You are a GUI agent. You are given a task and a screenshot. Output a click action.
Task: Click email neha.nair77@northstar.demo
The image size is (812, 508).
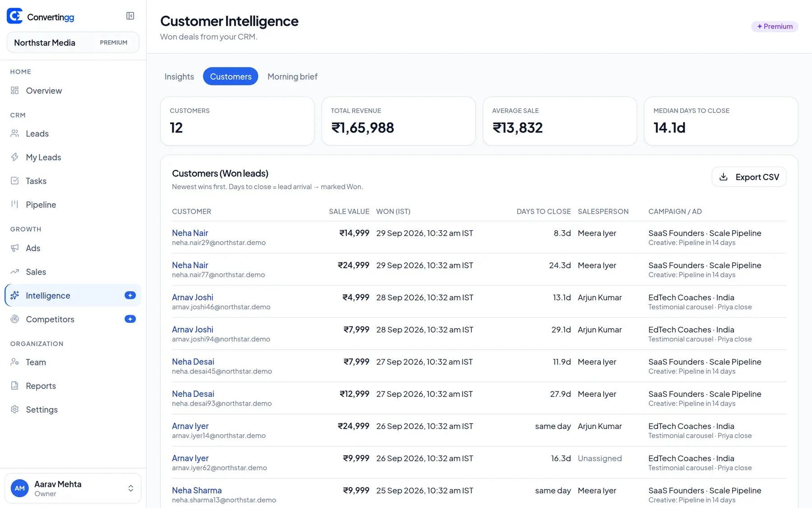coord(218,275)
